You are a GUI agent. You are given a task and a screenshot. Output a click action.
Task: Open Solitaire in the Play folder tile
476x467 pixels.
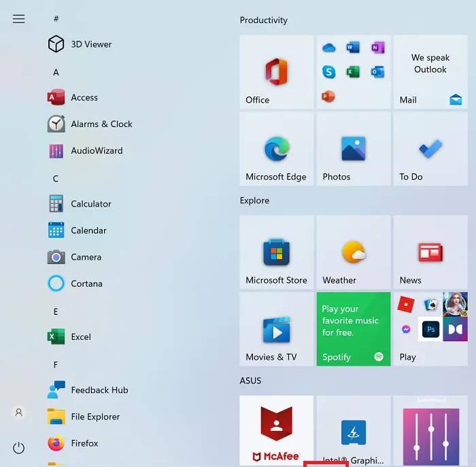[x=430, y=305]
